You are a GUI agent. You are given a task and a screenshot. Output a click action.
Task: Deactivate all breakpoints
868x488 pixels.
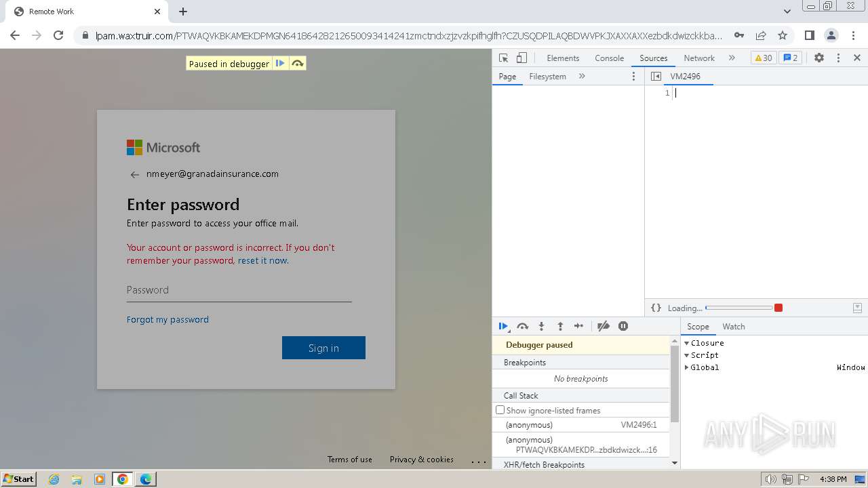tap(604, 326)
